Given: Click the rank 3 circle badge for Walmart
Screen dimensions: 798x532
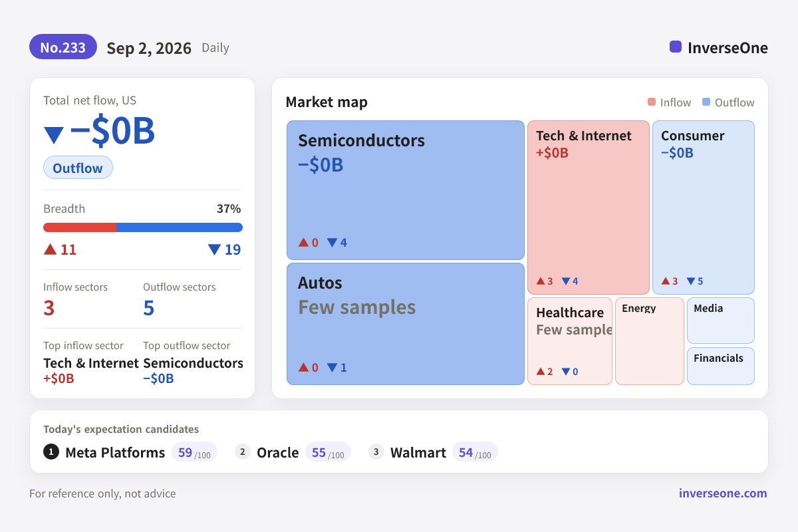Looking at the screenshot, I should pos(376,452).
